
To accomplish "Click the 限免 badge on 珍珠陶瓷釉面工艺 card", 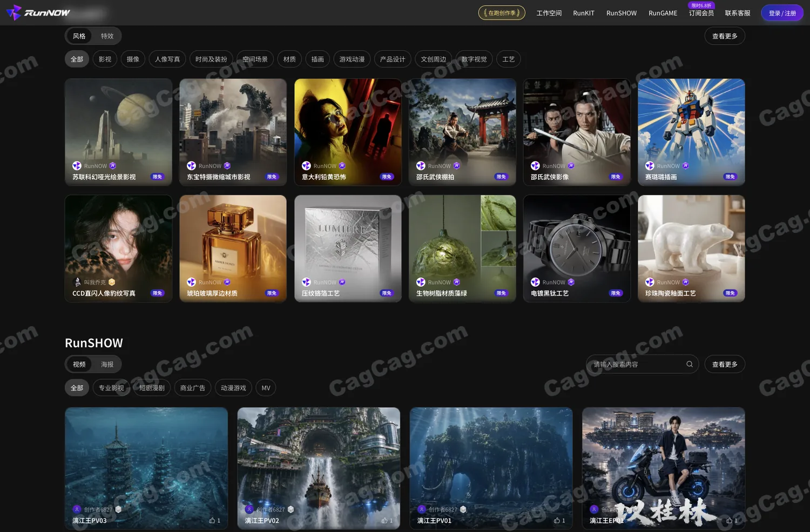I will [x=730, y=293].
